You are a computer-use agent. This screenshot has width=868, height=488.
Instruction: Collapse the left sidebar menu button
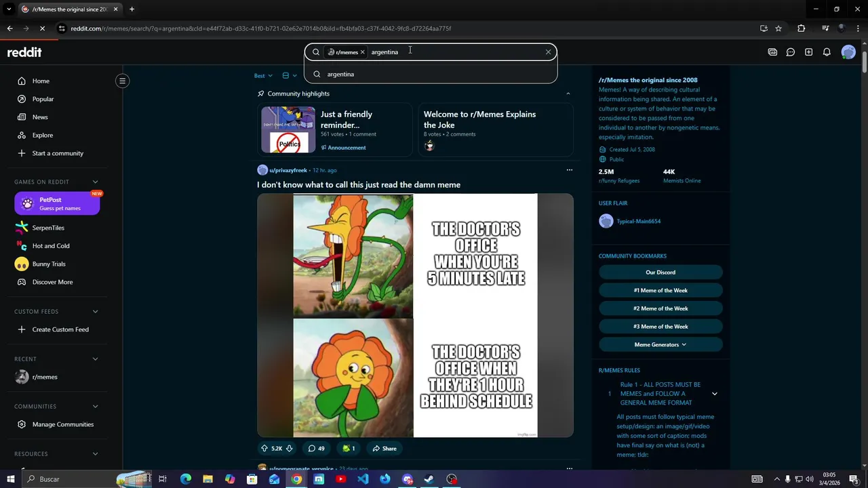(x=122, y=81)
